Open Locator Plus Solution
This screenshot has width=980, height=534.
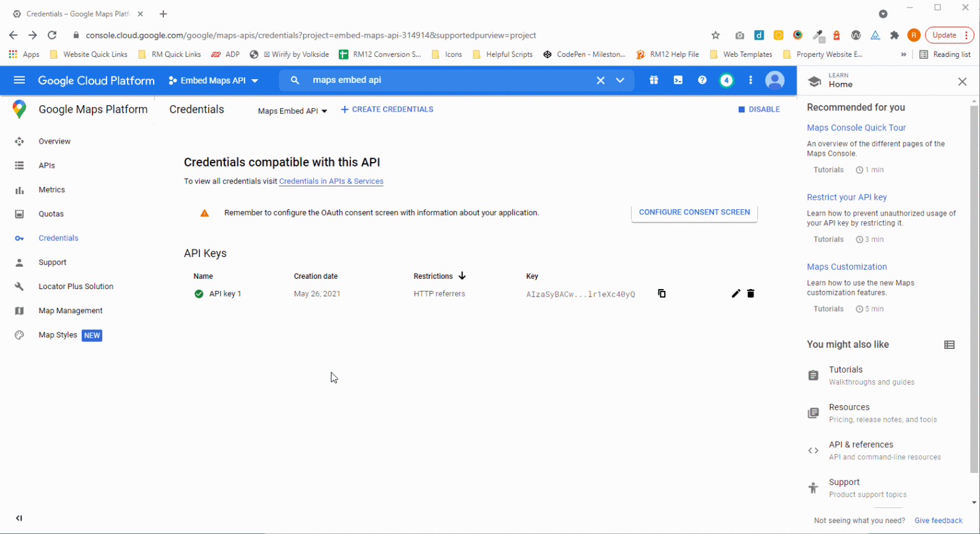click(x=77, y=287)
